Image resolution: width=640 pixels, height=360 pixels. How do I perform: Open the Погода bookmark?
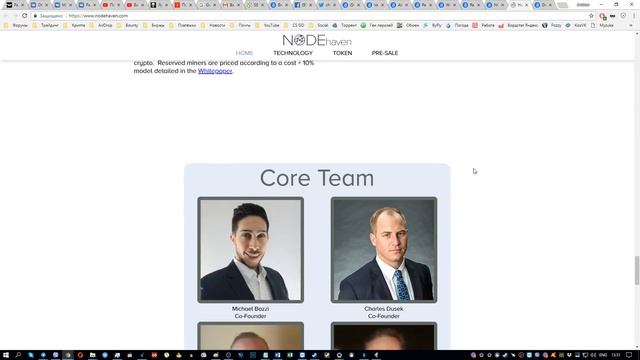tap(457, 25)
